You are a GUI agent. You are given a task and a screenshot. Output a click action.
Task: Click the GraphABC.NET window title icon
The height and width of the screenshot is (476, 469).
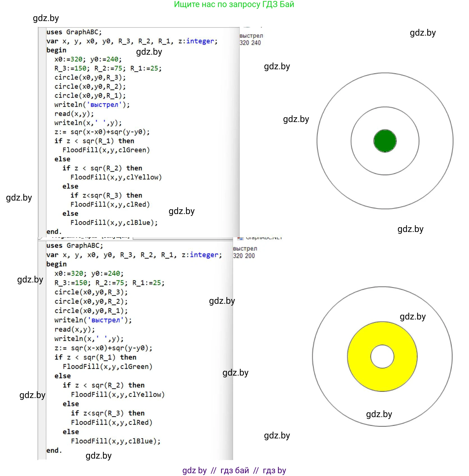click(x=240, y=238)
